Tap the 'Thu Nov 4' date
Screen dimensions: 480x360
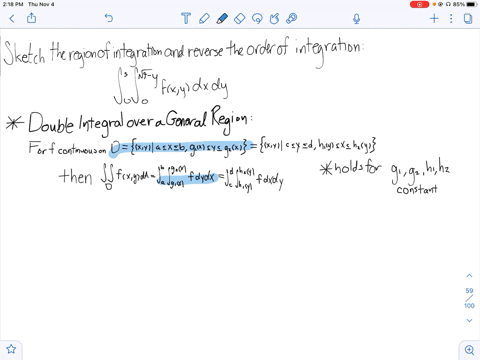pyautogui.click(x=41, y=4)
